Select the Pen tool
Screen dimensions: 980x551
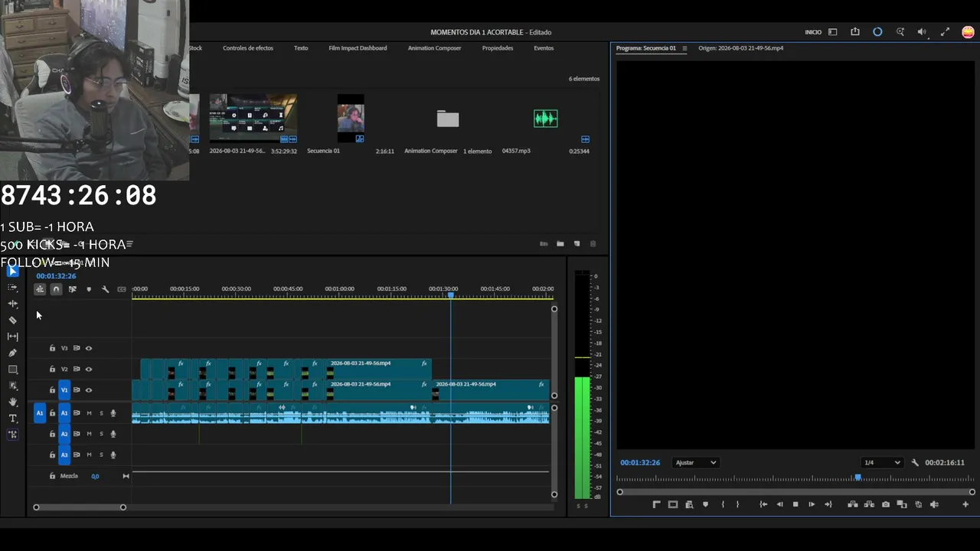click(12, 353)
